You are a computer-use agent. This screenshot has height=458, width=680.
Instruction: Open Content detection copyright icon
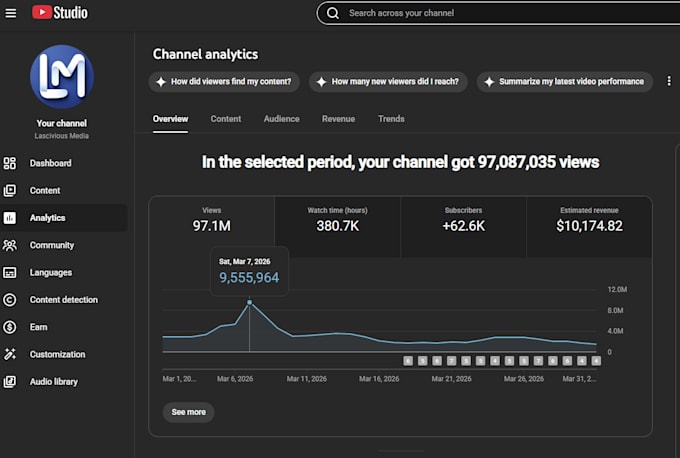point(10,300)
